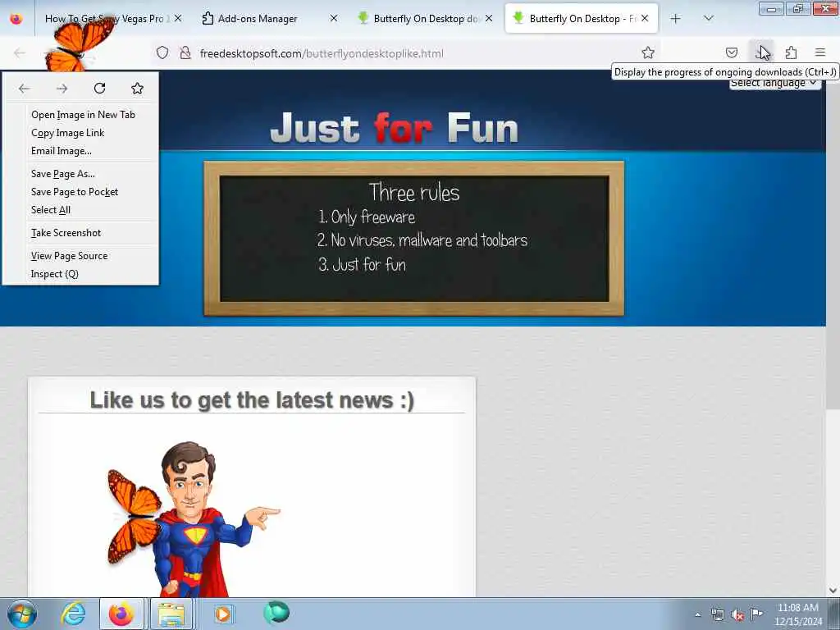Click the context menu Forward arrow icon
The height and width of the screenshot is (630, 840).
click(x=62, y=89)
